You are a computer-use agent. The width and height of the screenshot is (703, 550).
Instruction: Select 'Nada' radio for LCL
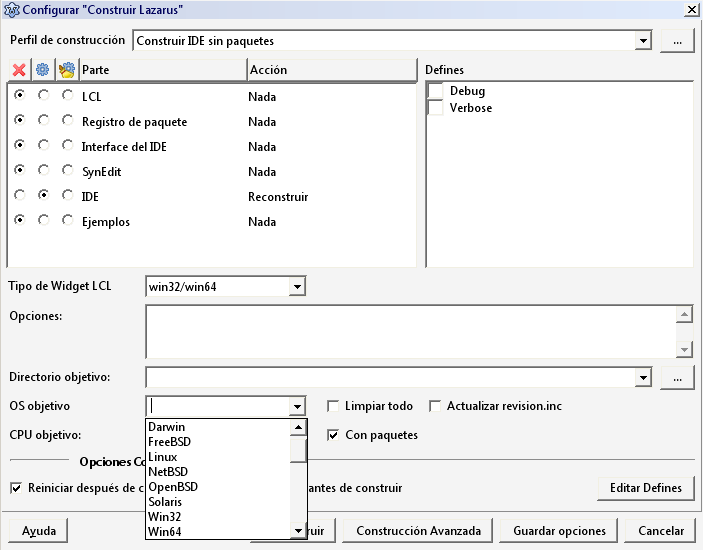[19, 95]
